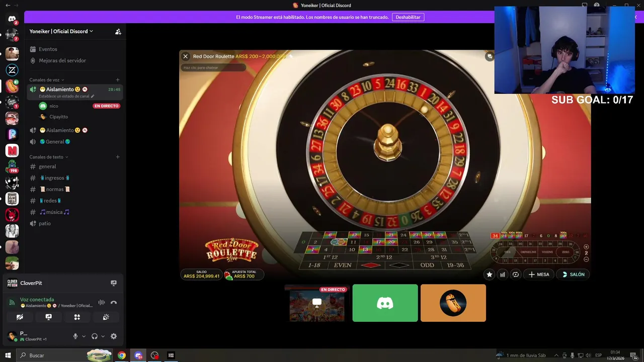Close the Red Door Roulette stream overlay
The width and height of the screenshot is (644, 362).
185,56
